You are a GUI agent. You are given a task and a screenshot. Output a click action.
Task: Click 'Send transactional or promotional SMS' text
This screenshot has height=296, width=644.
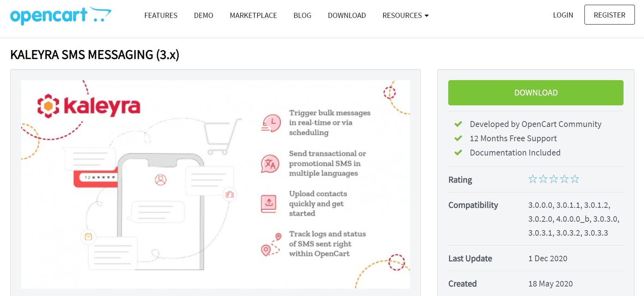click(x=327, y=163)
